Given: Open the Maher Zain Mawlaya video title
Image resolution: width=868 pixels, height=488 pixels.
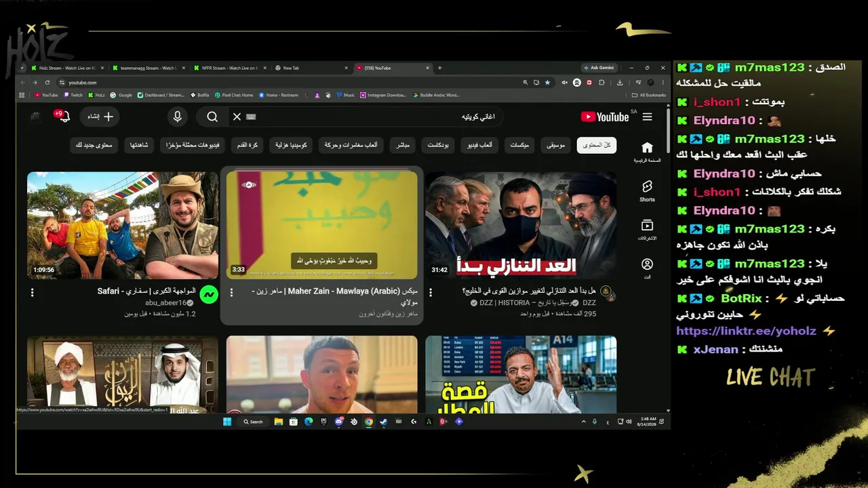Looking at the screenshot, I should pyautogui.click(x=335, y=296).
